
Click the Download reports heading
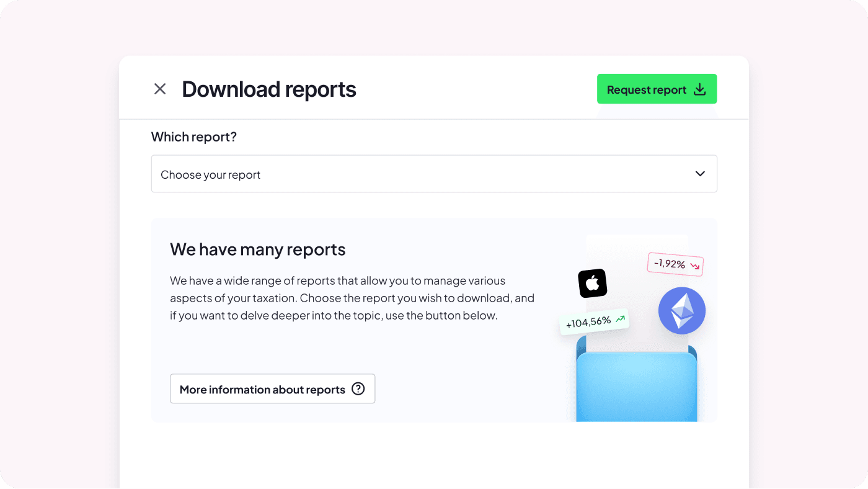click(268, 89)
